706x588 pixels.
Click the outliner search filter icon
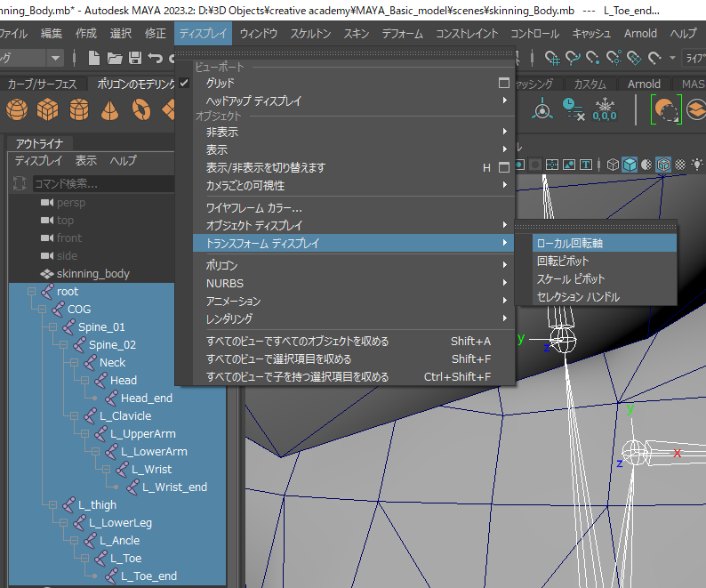coord(20,183)
